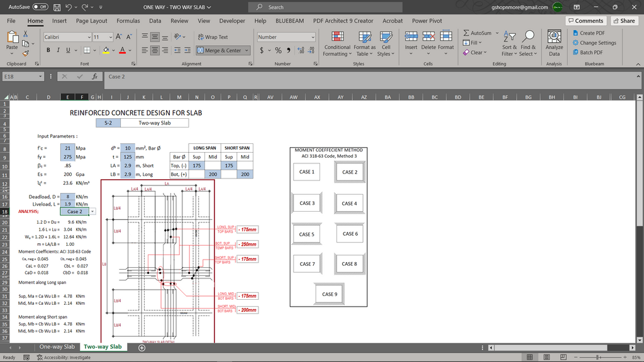Adjust the zoom slider in status bar
This screenshot has height=362, width=644.
tap(598, 357)
